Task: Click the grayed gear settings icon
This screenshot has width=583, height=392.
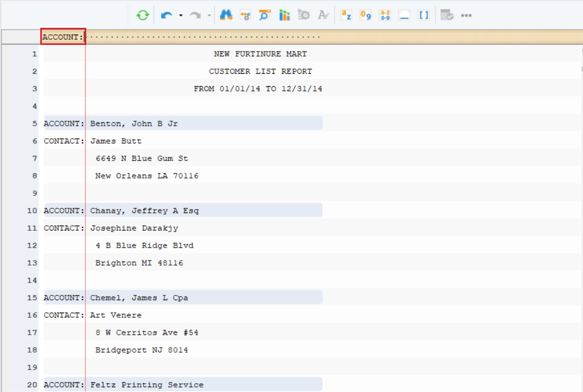Action: pos(304,15)
